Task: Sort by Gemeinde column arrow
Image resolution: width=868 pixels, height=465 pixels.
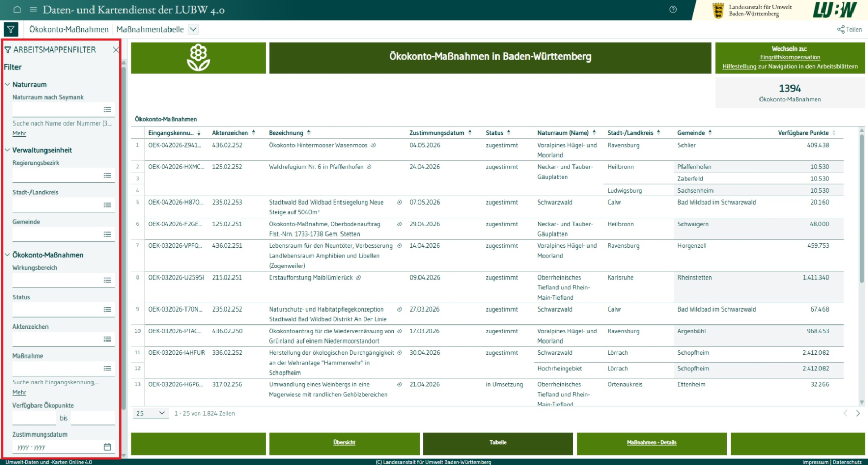Action: [x=710, y=133]
